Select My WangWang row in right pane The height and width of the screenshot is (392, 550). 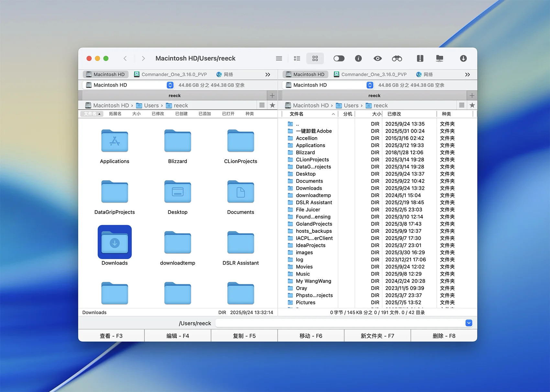click(377, 281)
